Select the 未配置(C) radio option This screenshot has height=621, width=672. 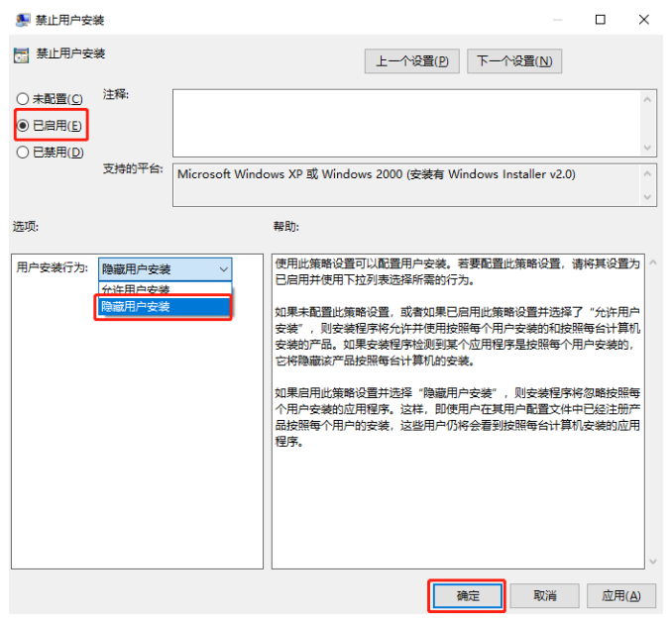50,99
